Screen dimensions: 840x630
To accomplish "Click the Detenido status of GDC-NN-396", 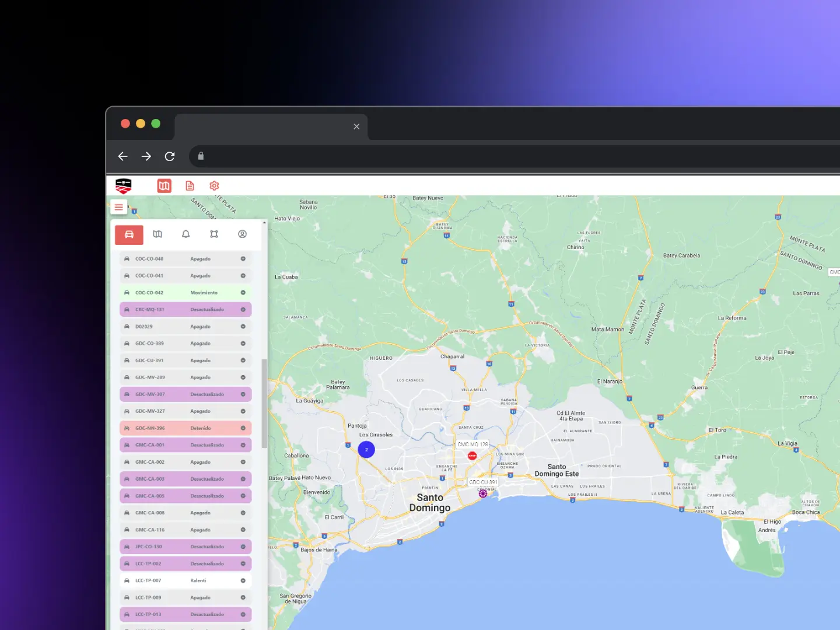I will point(201,428).
